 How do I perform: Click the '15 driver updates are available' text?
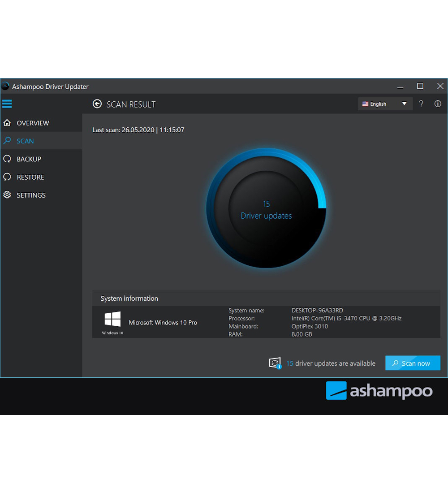[331, 363]
